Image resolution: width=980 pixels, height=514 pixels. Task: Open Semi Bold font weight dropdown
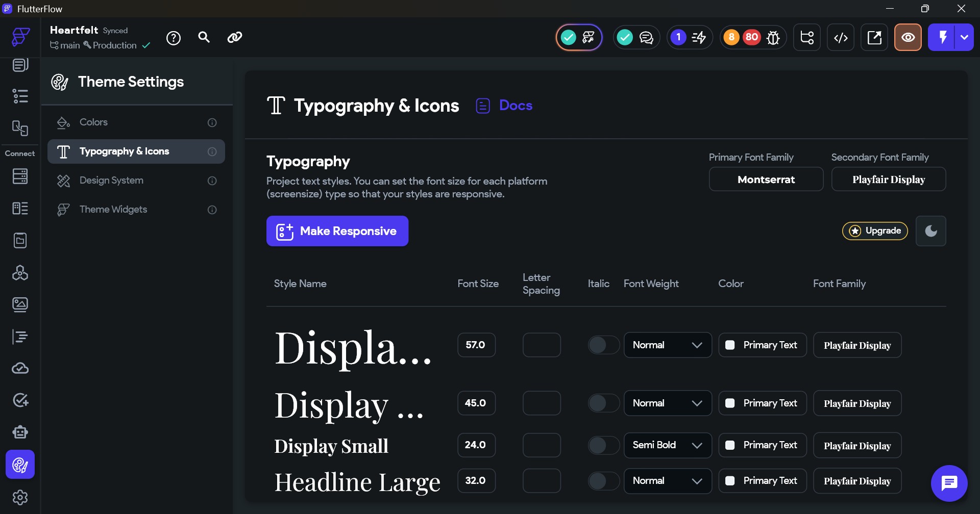click(667, 445)
